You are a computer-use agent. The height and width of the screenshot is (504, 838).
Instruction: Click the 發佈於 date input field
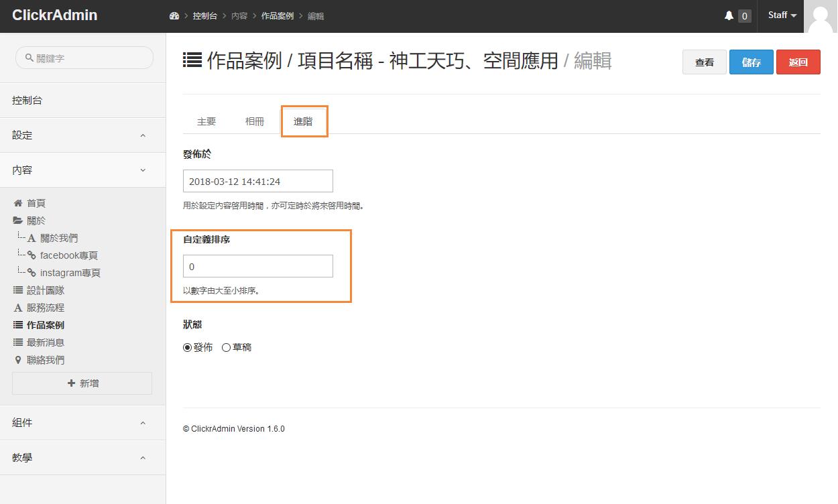pos(258,181)
